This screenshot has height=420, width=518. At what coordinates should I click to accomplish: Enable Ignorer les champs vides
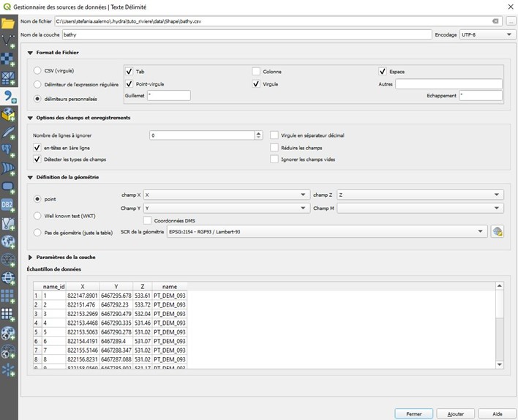point(274,160)
